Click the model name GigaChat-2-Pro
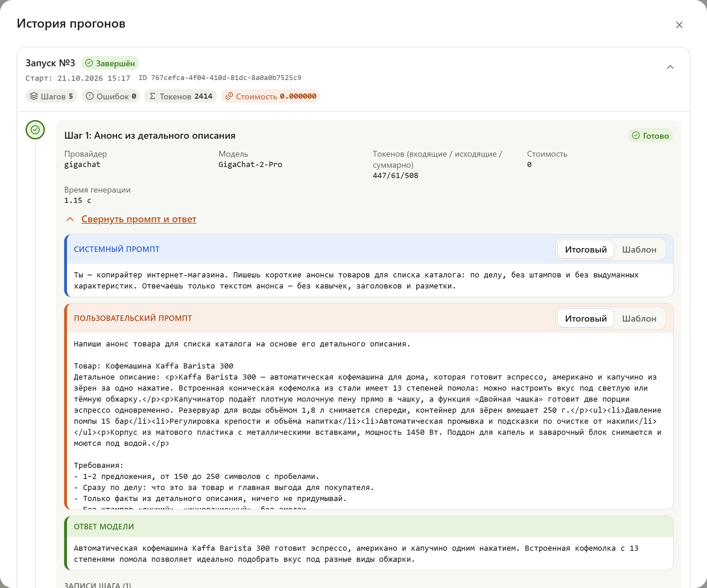The width and height of the screenshot is (707, 588). 250,165
